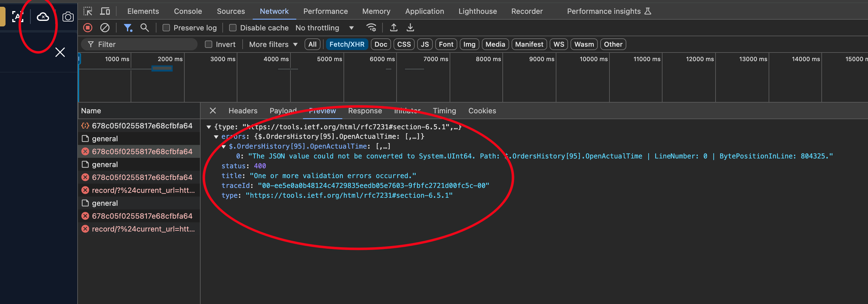Open the network search magnifier
Image resolution: width=868 pixels, height=304 pixels.
[144, 28]
